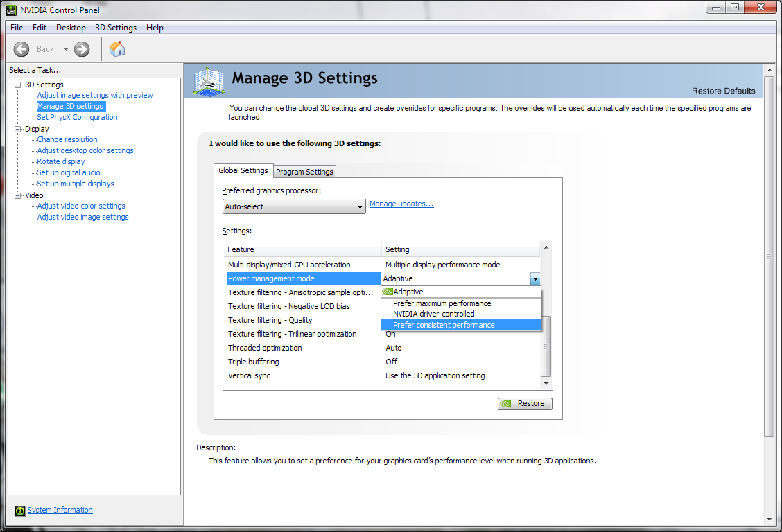Open Change resolution task
Viewport: 782px width, 532px height.
tap(67, 139)
